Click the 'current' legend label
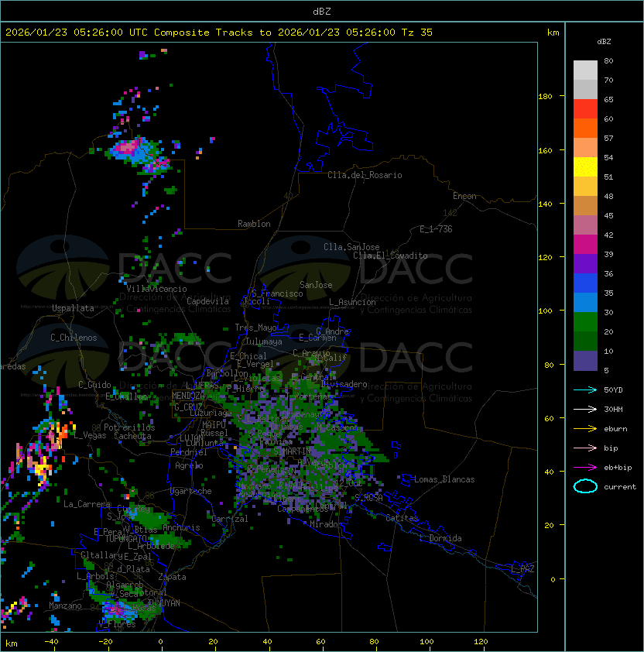The image size is (644, 652). point(620,487)
